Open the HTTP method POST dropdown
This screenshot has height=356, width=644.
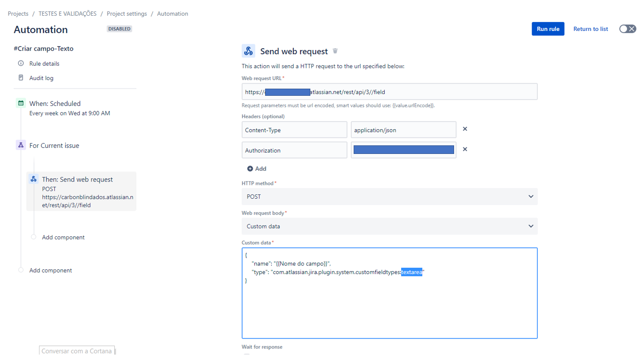tap(389, 196)
